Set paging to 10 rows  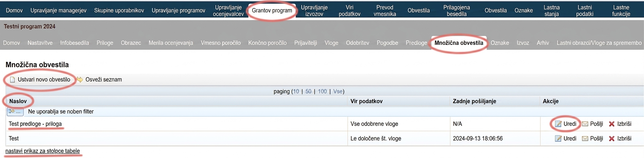(296, 91)
